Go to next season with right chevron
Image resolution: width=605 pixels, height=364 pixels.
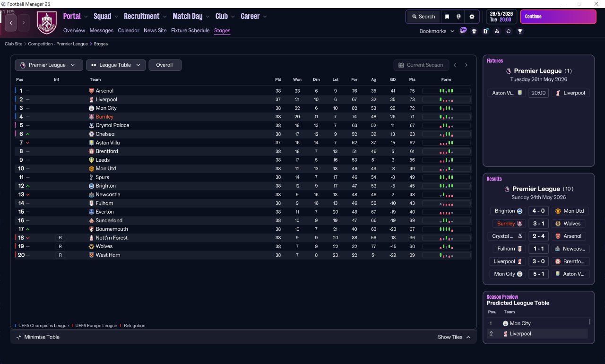tap(466, 65)
